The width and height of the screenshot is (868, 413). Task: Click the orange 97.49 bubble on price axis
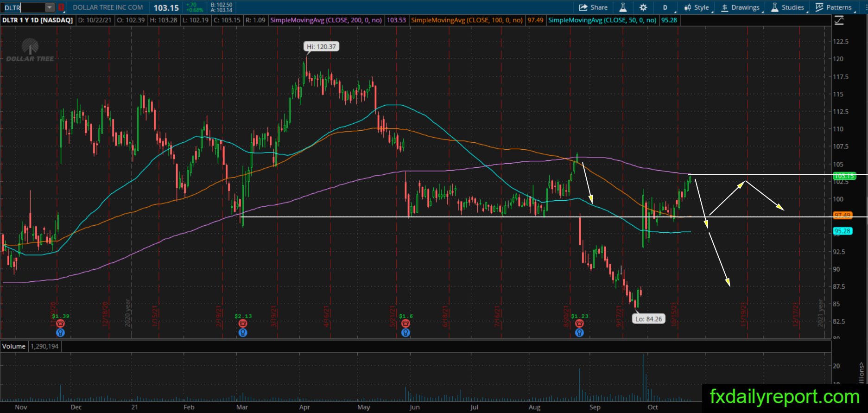(843, 215)
